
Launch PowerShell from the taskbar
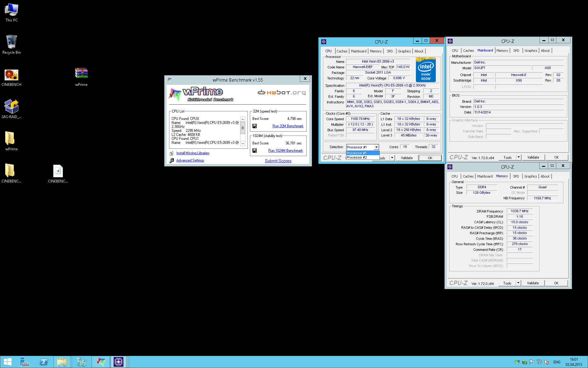click(x=44, y=362)
